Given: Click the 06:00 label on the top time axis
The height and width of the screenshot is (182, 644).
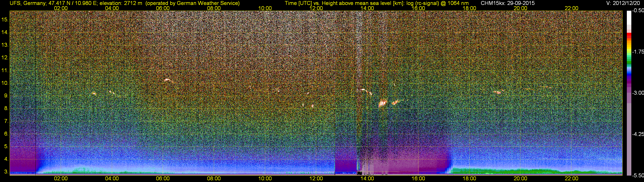Looking at the screenshot, I should tap(163, 8).
